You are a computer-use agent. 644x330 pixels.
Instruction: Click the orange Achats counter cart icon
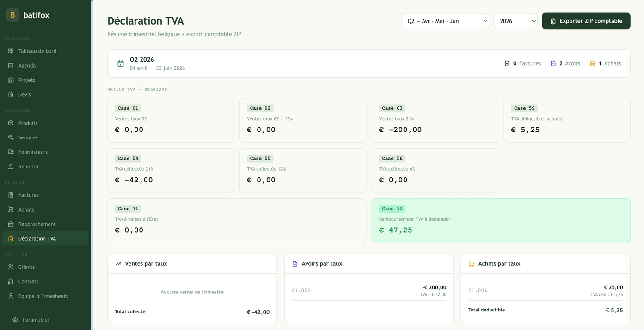pyautogui.click(x=592, y=63)
